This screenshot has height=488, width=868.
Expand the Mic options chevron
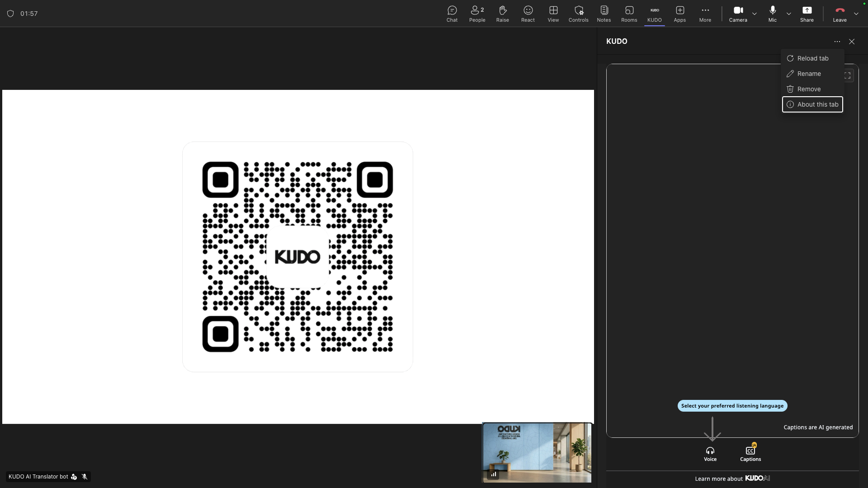[x=788, y=14]
